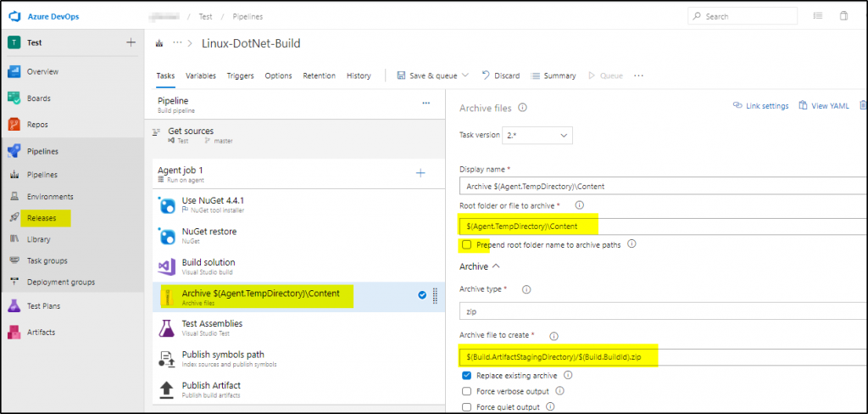Switch to the Triggers tab
This screenshot has height=414, width=868.
coord(240,76)
